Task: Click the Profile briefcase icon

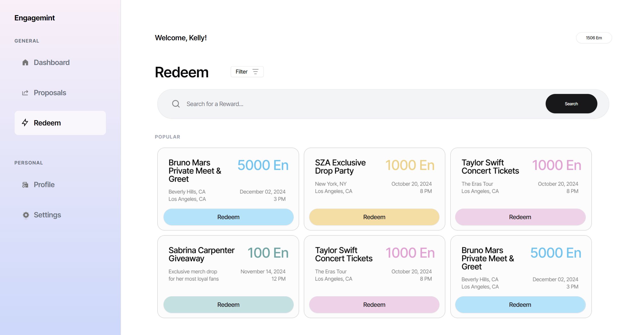Action: click(x=25, y=184)
